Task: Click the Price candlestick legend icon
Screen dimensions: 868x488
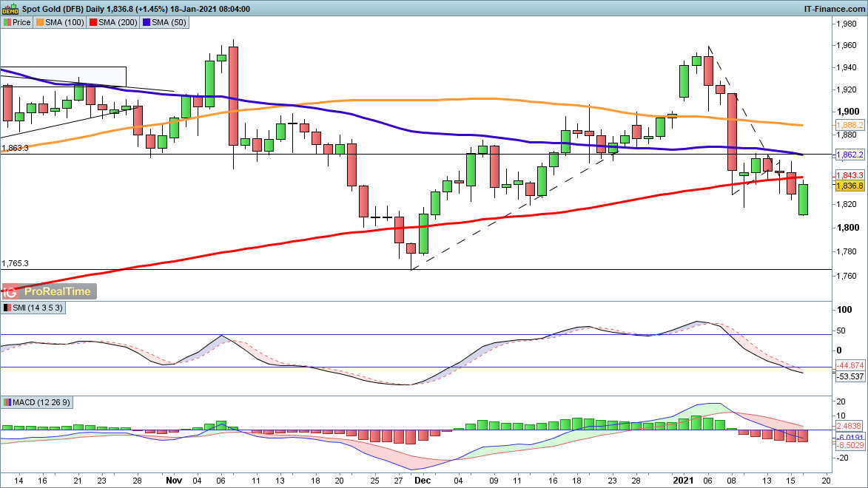Action: (7, 22)
